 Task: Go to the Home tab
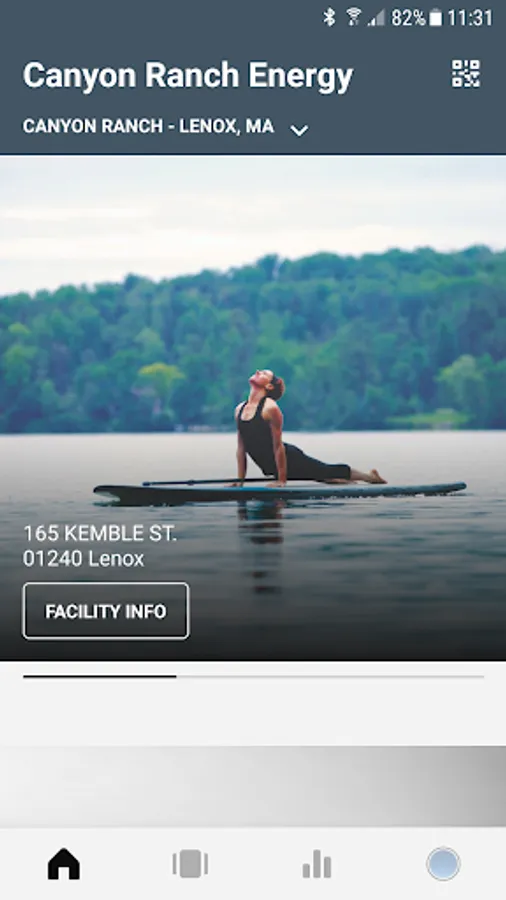click(64, 863)
